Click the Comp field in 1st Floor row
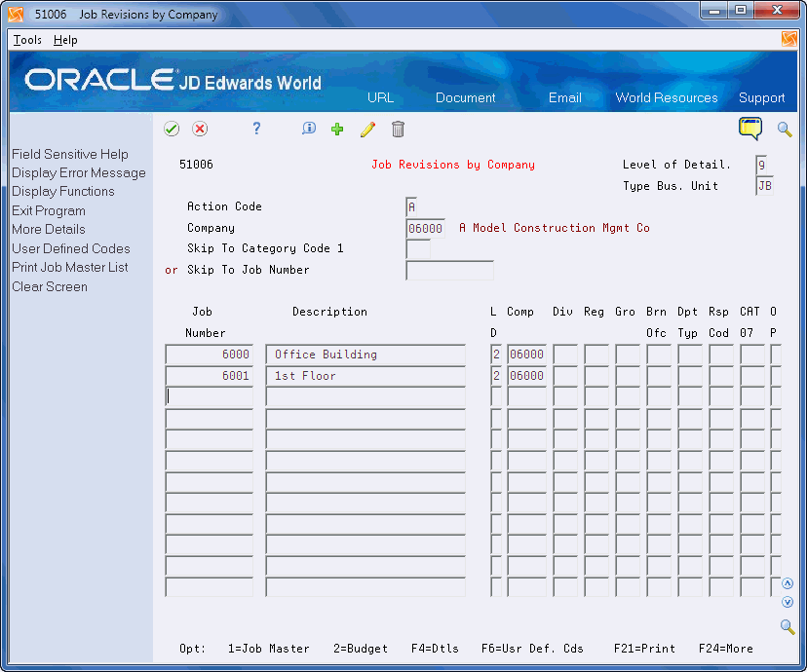 526,376
